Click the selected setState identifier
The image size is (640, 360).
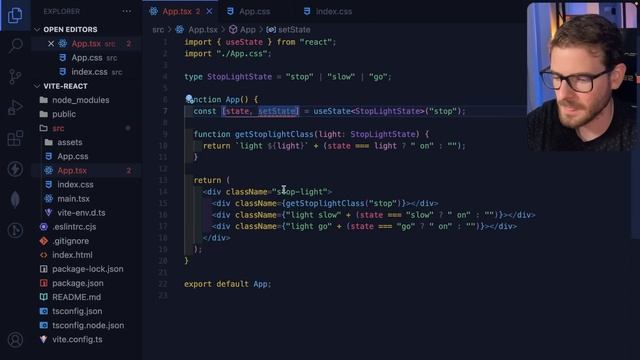[x=277, y=111]
